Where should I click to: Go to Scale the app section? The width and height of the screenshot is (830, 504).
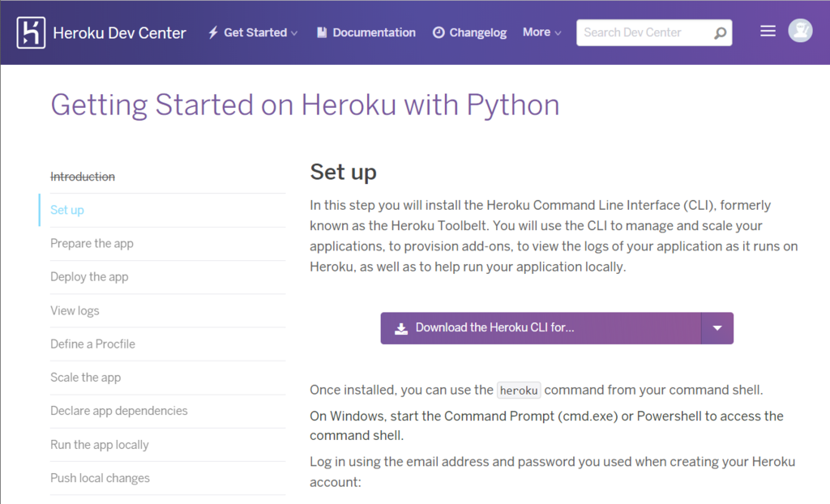(x=86, y=378)
